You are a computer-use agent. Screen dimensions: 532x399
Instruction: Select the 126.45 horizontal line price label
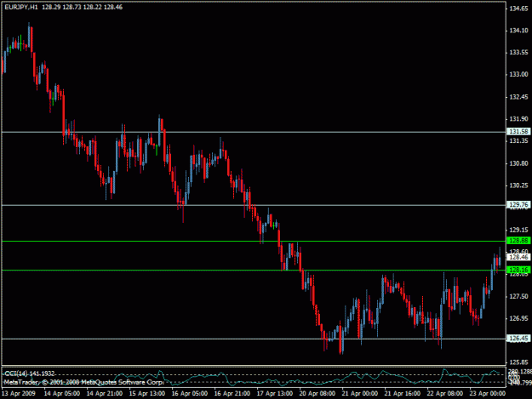click(x=518, y=339)
